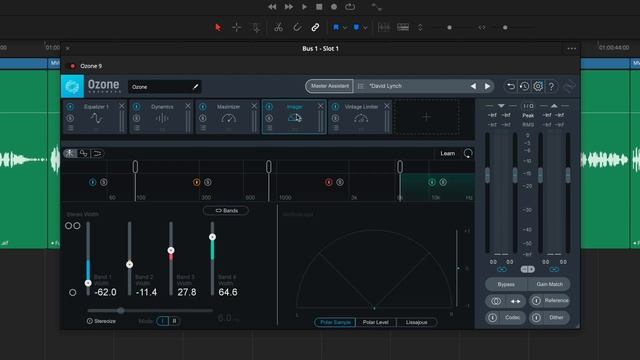Switch to Polar Sample view
The height and width of the screenshot is (360, 640).
335,322
